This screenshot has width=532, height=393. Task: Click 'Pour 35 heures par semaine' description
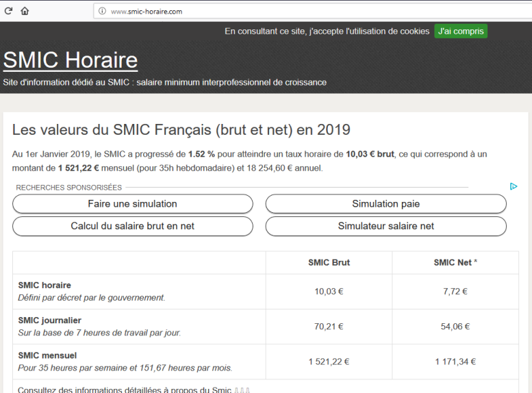(x=125, y=368)
